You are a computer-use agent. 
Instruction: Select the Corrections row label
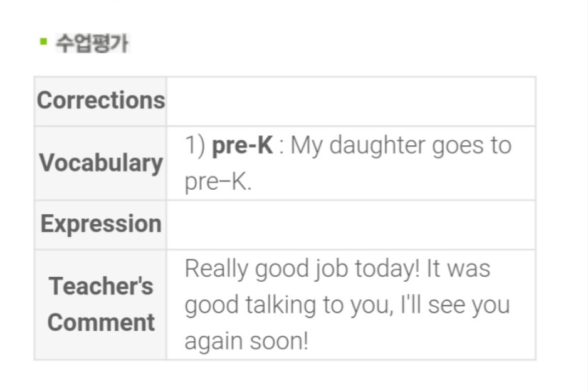pos(101,100)
